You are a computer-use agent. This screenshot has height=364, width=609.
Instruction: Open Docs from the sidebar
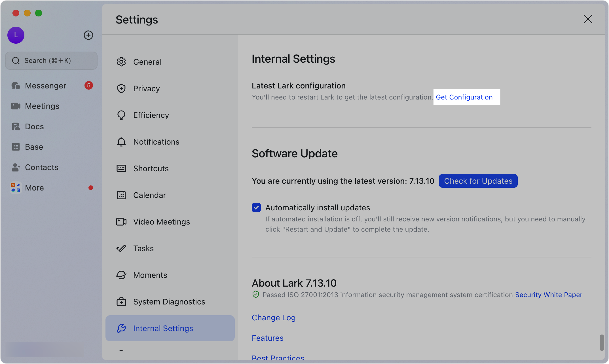pyautogui.click(x=34, y=126)
